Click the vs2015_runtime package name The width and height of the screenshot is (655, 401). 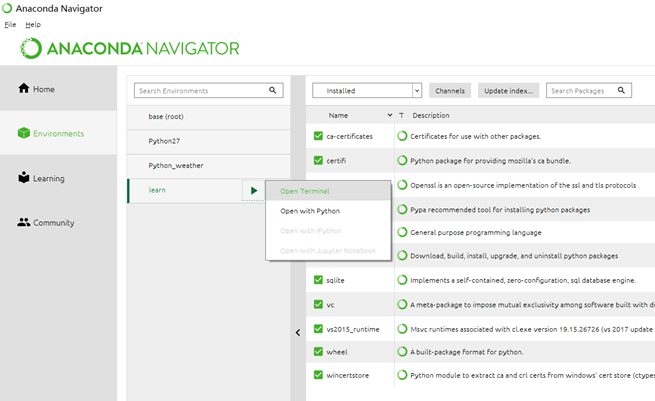[353, 329]
